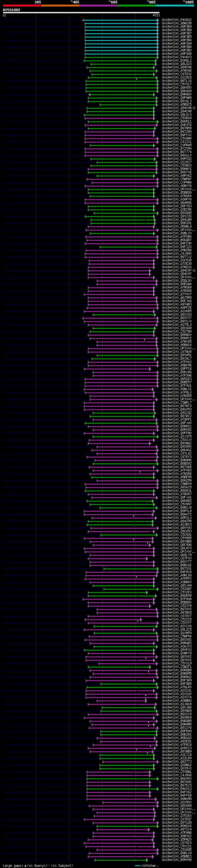Select label UniRef100_B8A072

coord(177,514)
